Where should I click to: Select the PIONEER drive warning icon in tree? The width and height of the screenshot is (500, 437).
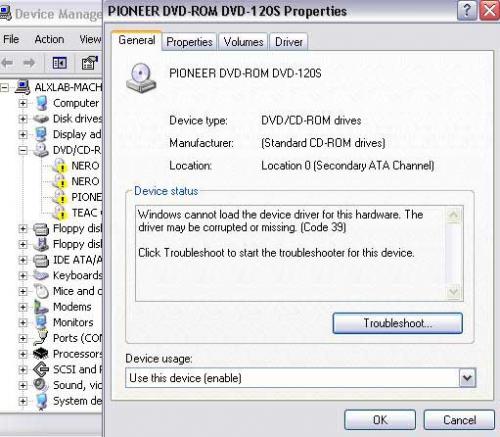60,197
